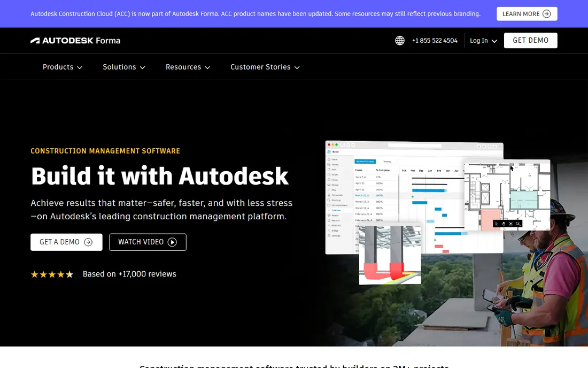
Task: Click the Autodesk Forma logo
Action: (75, 41)
